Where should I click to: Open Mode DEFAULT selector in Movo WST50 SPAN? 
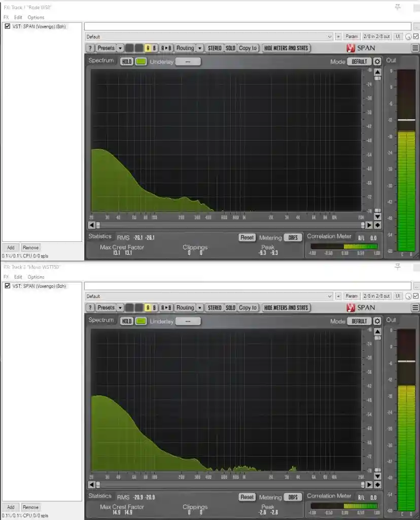(360, 321)
